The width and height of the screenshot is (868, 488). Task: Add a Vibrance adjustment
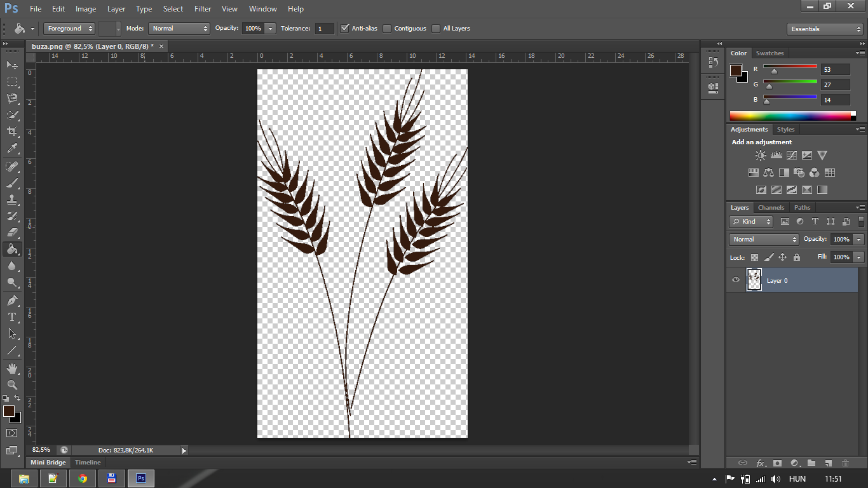coord(822,155)
